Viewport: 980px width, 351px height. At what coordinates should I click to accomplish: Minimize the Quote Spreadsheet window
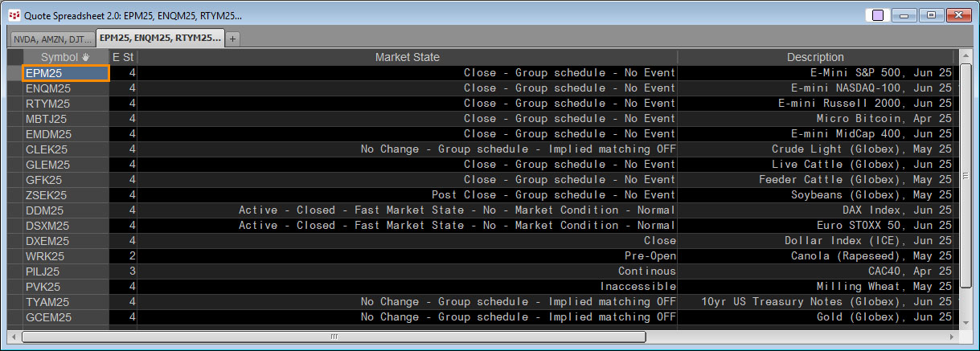tap(905, 15)
